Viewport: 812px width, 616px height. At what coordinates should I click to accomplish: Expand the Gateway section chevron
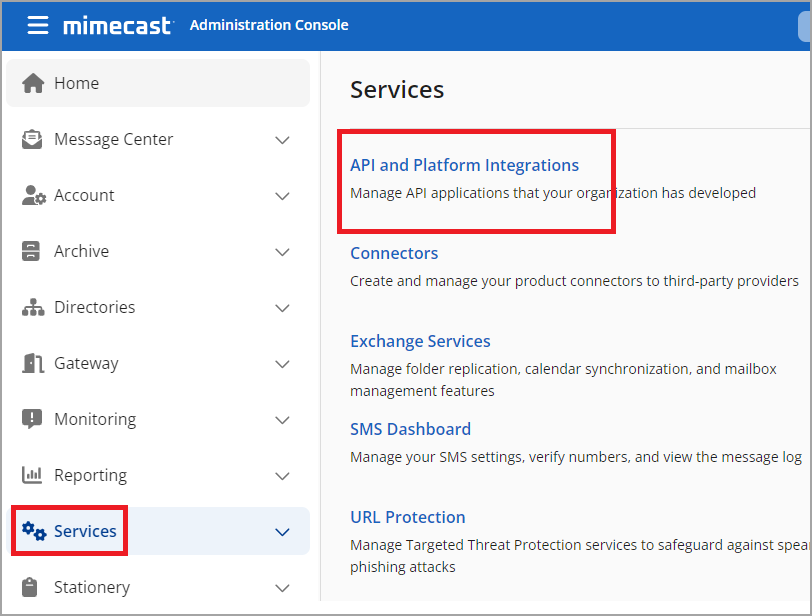coord(282,364)
